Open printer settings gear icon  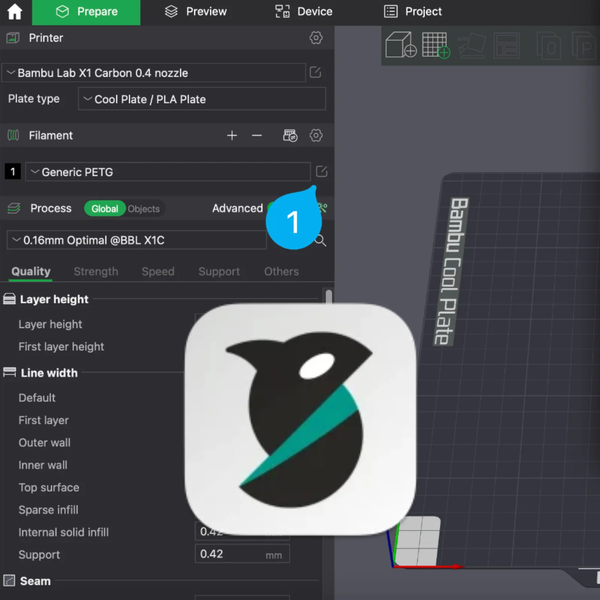[x=316, y=38]
